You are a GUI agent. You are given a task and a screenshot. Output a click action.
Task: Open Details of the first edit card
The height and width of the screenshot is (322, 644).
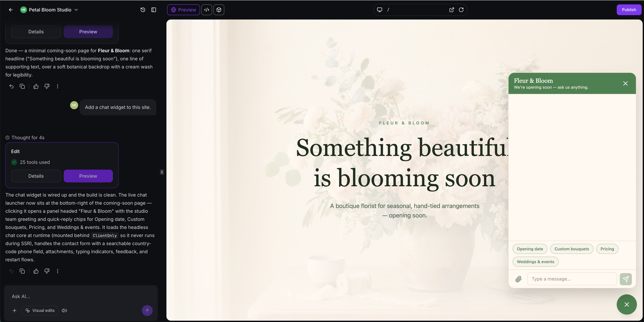(x=36, y=32)
